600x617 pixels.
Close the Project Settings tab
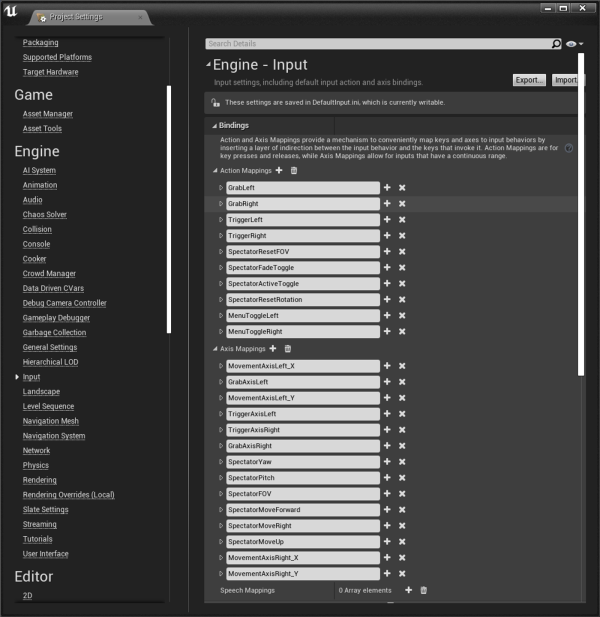pos(140,17)
